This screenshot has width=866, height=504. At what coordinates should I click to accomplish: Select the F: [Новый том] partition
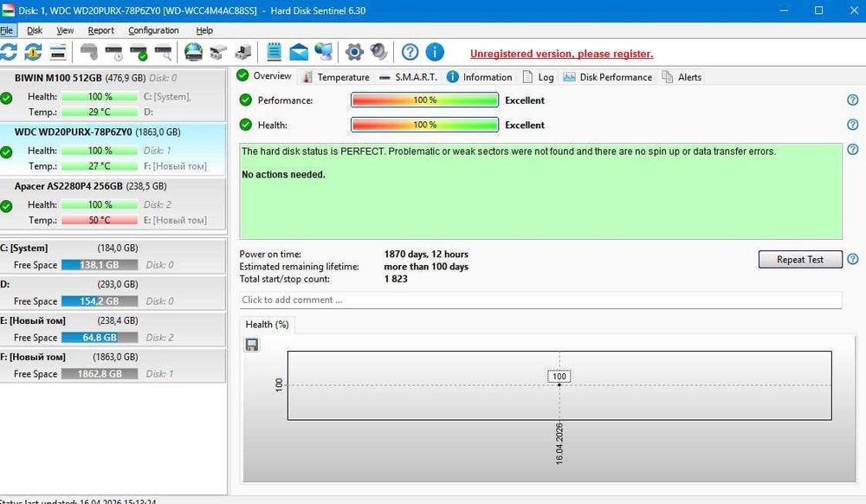(113, 365)
